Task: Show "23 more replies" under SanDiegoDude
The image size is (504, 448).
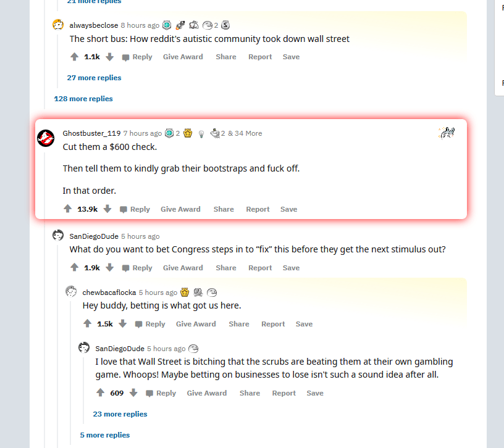Action: [x=120, y=414]
